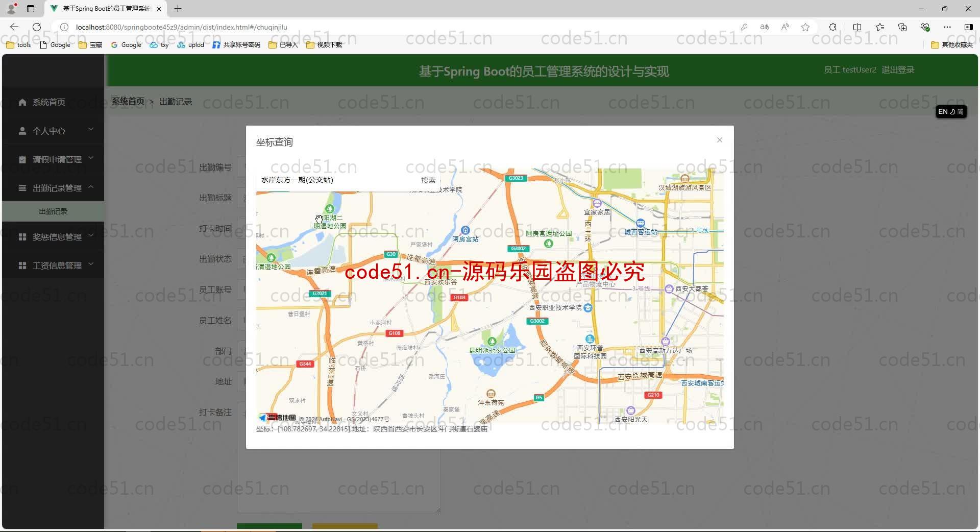Open 其他收藏夹 bookmarks folder
Viewport: 980px width, 532px height.
pyautogui.click(x=952, y=45)
